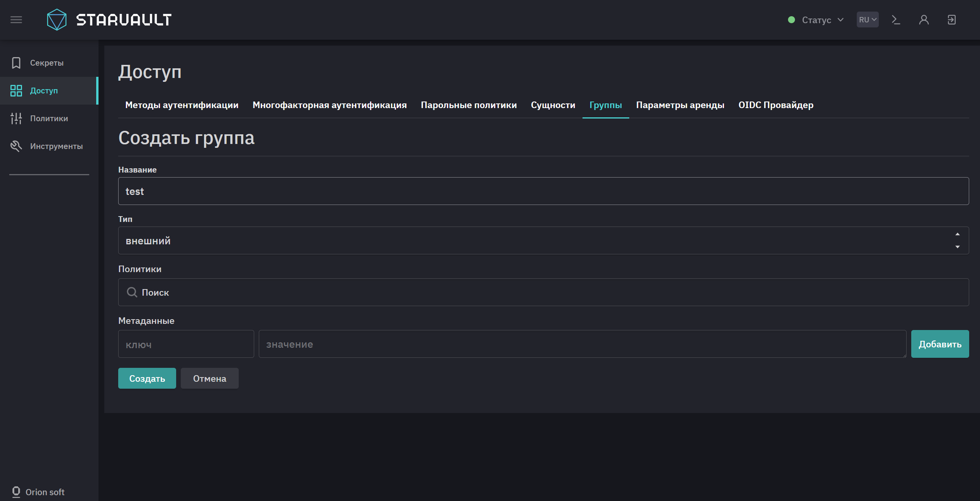Open Секреты in the sidebar

pyautogui.click(x=49, y=63)
